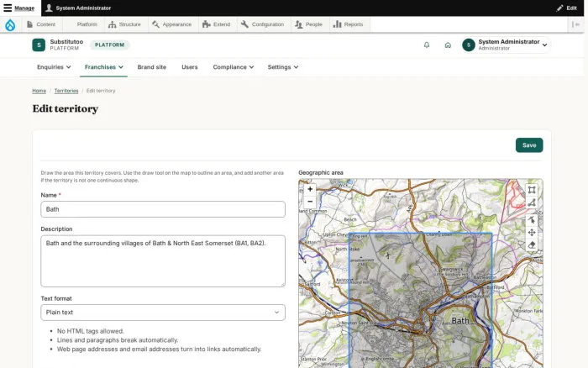Expand the Franchises dropdown menu
Viewport: 588px width, 368px height.
pyautogui.click(x=104, y=67)
